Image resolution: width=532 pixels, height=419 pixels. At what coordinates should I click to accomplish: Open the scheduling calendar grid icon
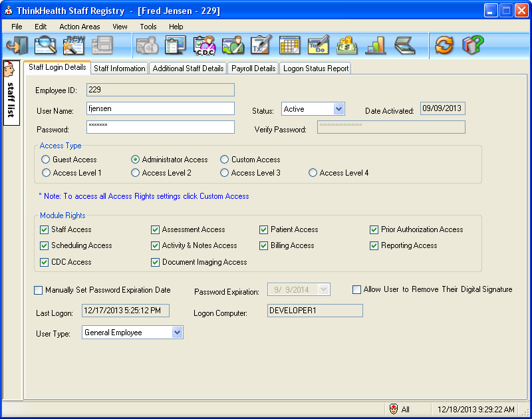289,45
